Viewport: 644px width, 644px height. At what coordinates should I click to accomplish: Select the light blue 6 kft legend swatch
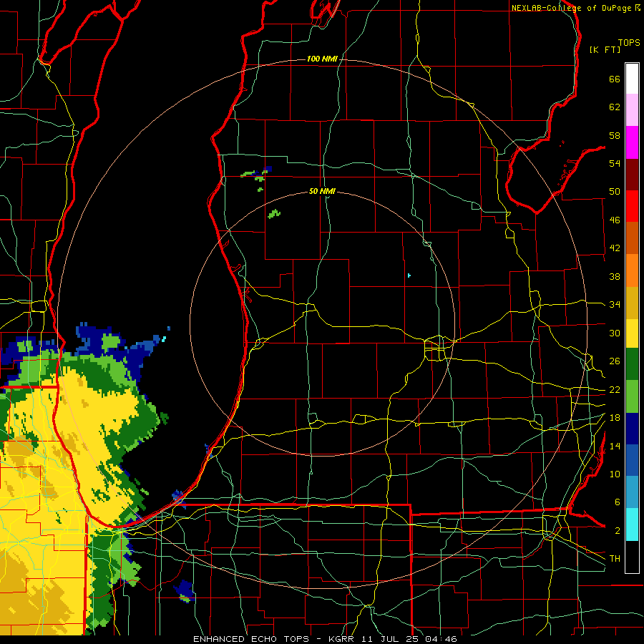click(x=632, y=492)
